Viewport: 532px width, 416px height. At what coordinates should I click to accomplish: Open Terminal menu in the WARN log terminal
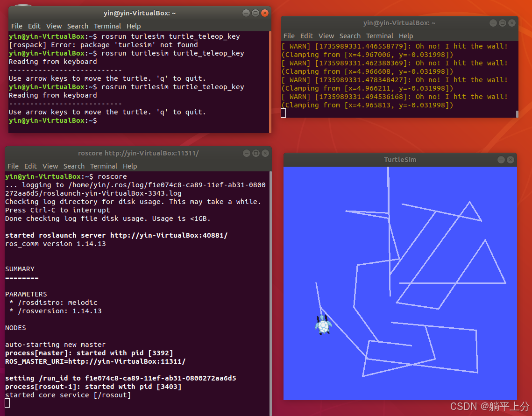380,36
